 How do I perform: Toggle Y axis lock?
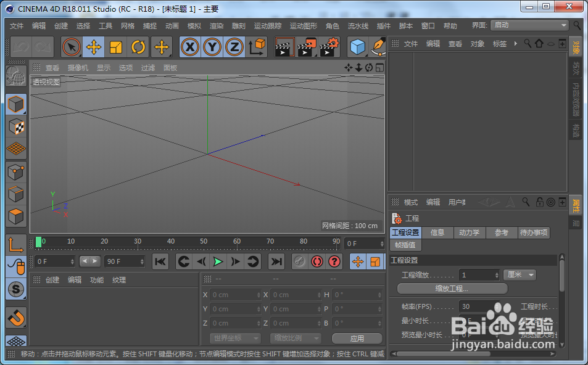point(212,47)
